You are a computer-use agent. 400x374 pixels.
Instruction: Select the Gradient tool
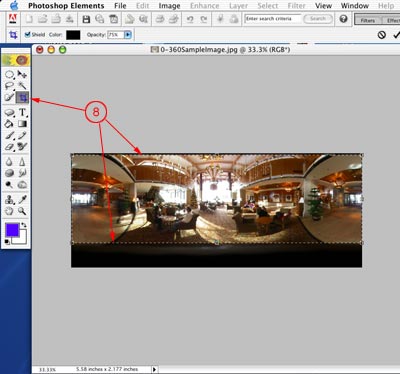click(22, 124)
